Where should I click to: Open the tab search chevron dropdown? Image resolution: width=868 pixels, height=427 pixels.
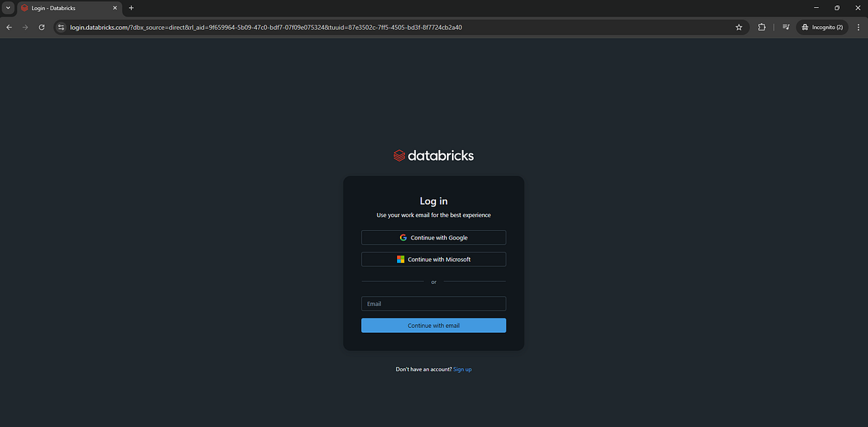[7, 8]
